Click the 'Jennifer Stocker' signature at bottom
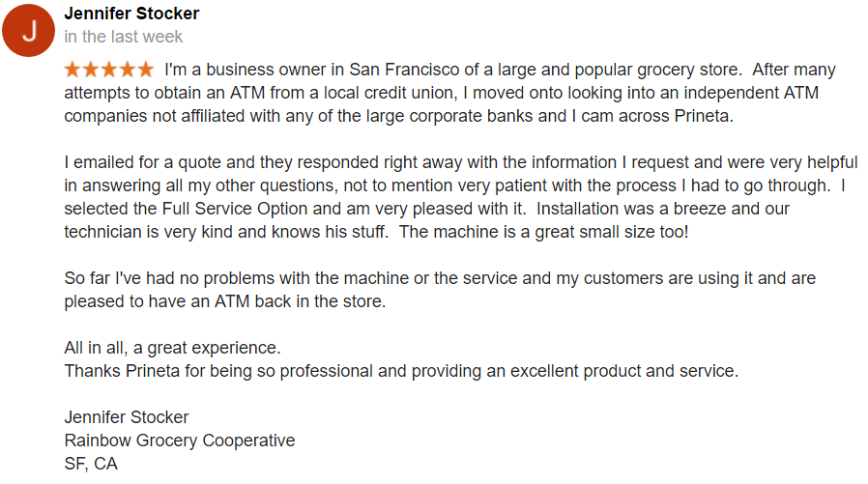 click(x=127, y=417)
